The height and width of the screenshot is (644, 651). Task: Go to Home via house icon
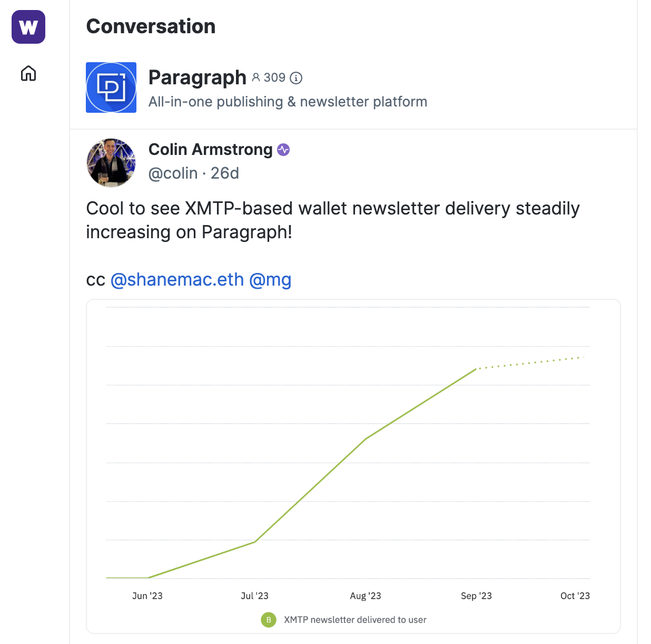[x=28, y=73]
